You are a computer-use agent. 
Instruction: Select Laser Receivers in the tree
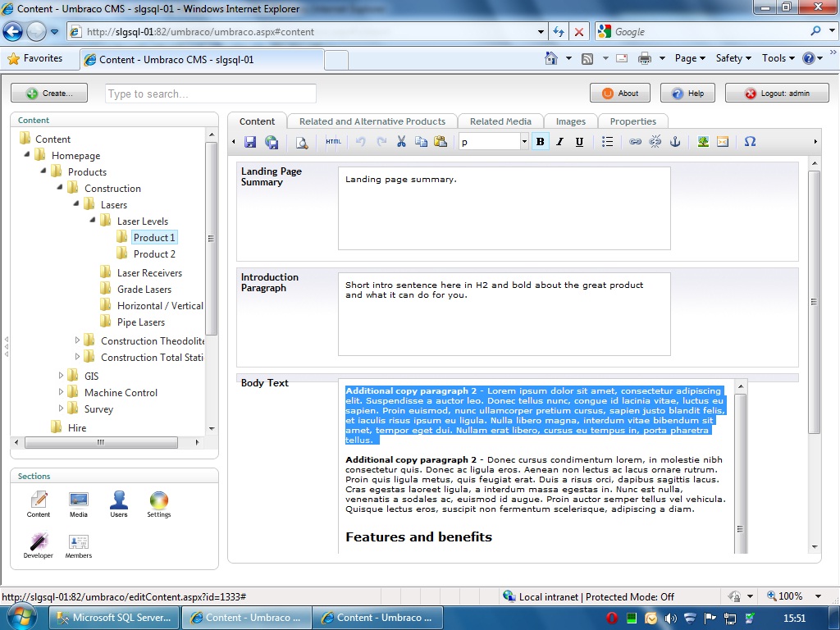click(x=149, y=272)
